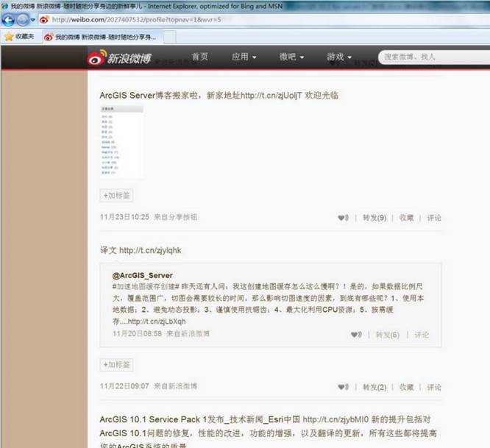
Task: Open a new blank browser tab
Action: (170, 38)
